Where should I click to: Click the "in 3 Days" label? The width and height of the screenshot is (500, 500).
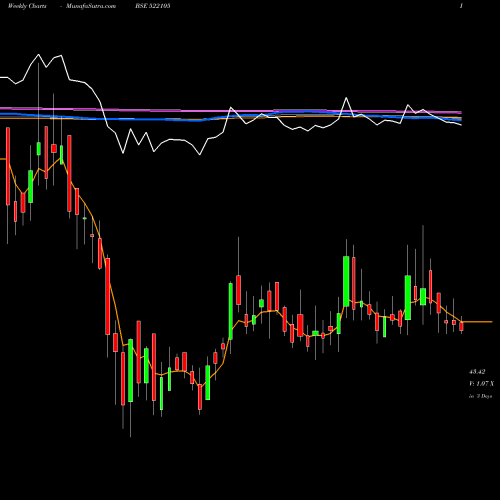pyautogui.click(x=480, y=396)
